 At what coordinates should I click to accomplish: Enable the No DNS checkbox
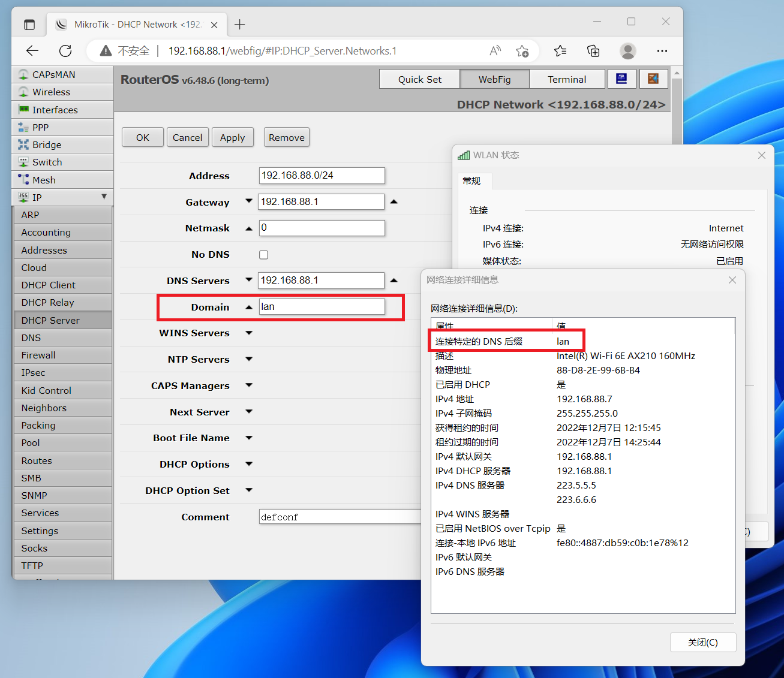click(263, 255)
